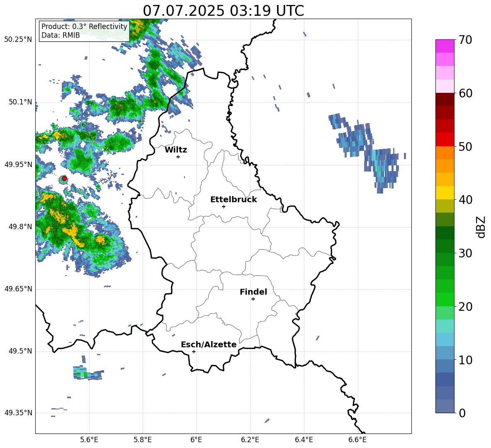Click the latitude label 49.5°N
Viewport: 491px width, 448px height.
(x=21, y=351)
